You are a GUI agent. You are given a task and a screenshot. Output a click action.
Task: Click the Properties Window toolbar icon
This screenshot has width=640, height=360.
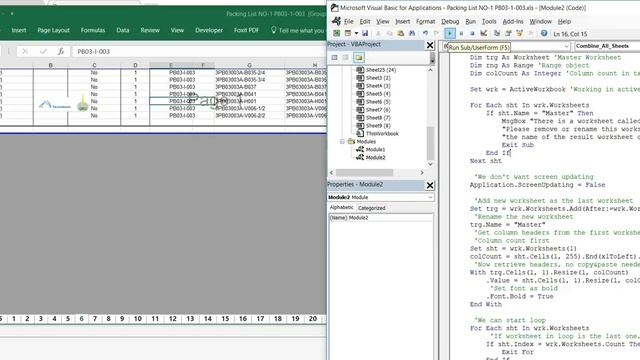508,33
